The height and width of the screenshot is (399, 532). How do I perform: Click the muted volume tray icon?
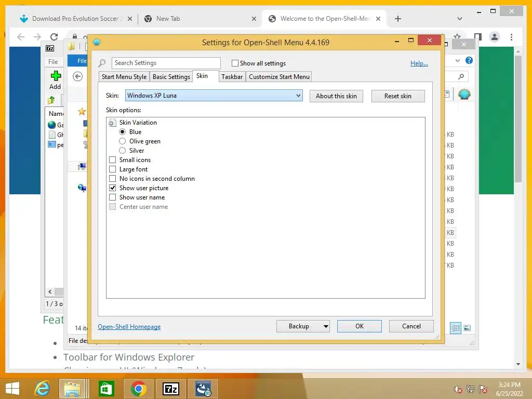pyautogui.click(x=458, y=389)
